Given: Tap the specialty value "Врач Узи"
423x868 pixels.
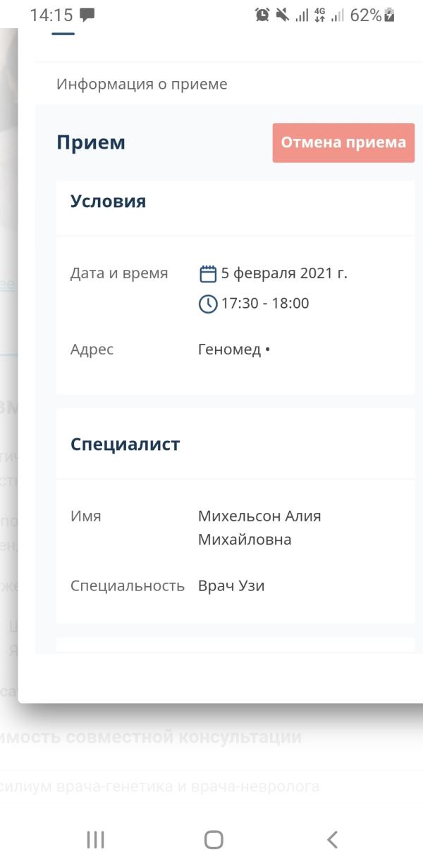Looking at the screenshot, I should 231,585.
